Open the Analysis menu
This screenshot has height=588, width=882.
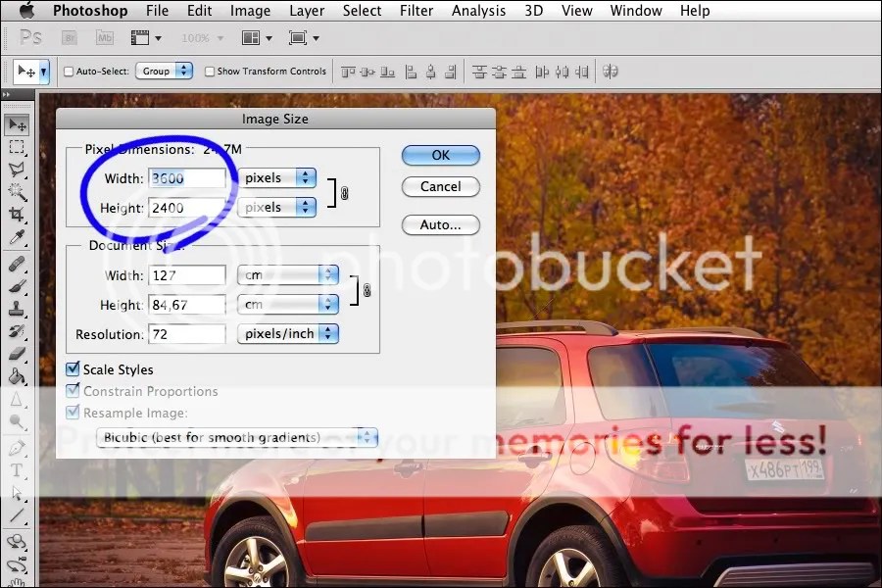coord(478,11)
